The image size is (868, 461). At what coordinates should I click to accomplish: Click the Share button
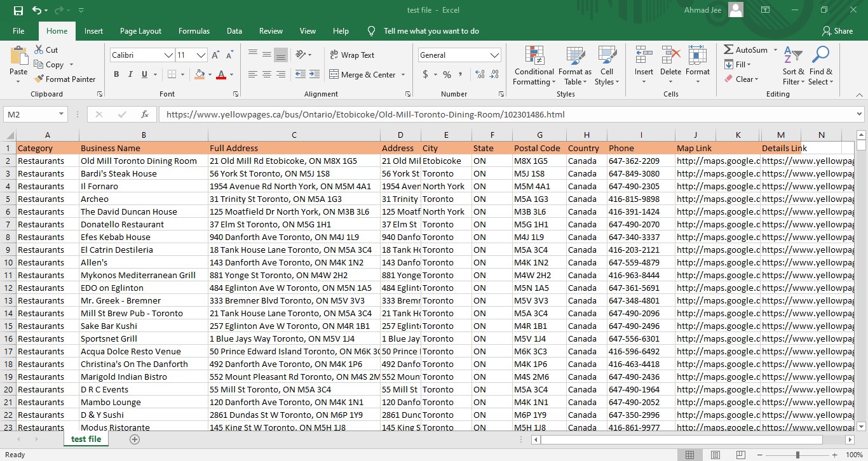click(837, 31)
